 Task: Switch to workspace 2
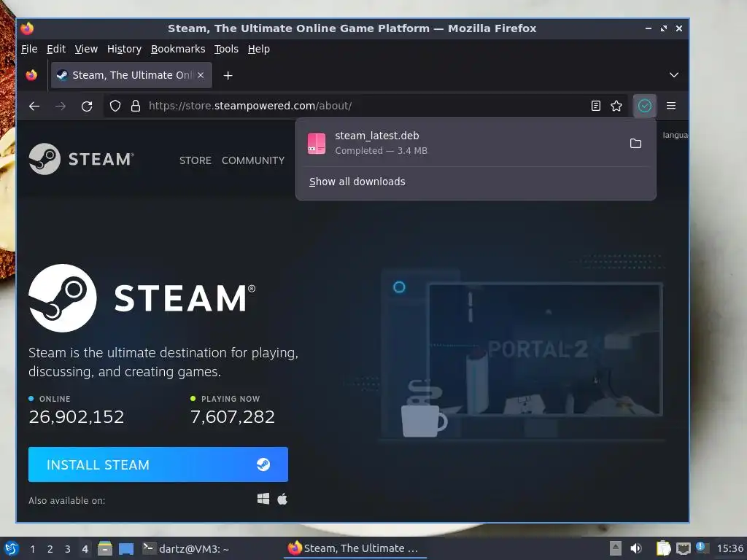pos(50,549)
